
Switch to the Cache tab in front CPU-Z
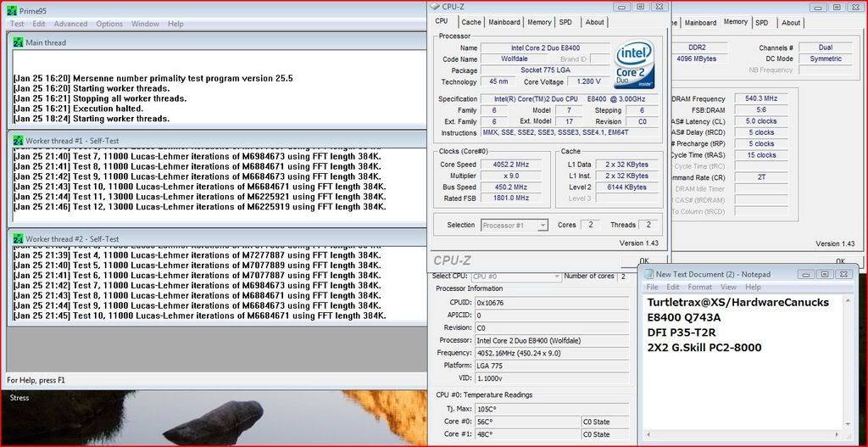coord(471,22)
